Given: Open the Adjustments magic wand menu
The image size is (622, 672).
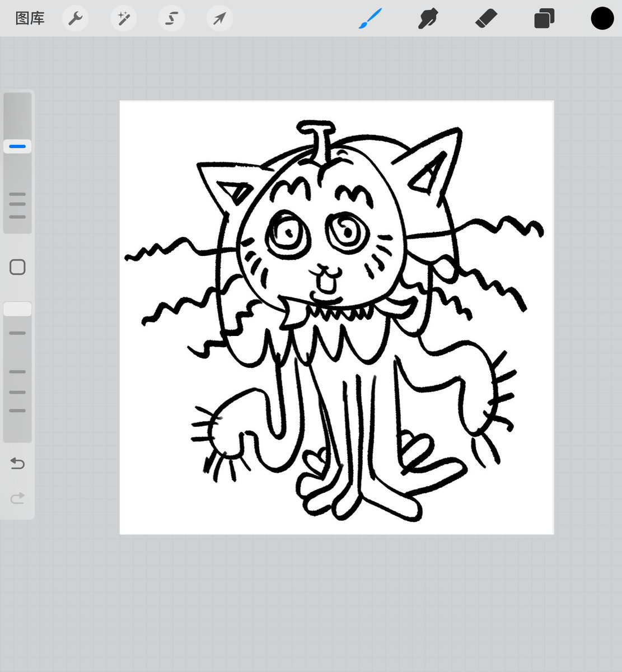Looking at the screenshot, I should pos(123,18).
